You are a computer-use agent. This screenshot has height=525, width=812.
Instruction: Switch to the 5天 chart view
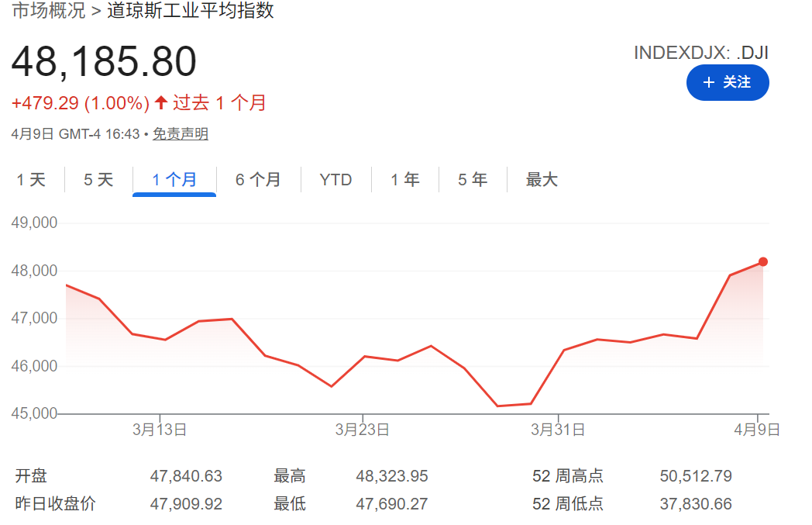(98, 179)
